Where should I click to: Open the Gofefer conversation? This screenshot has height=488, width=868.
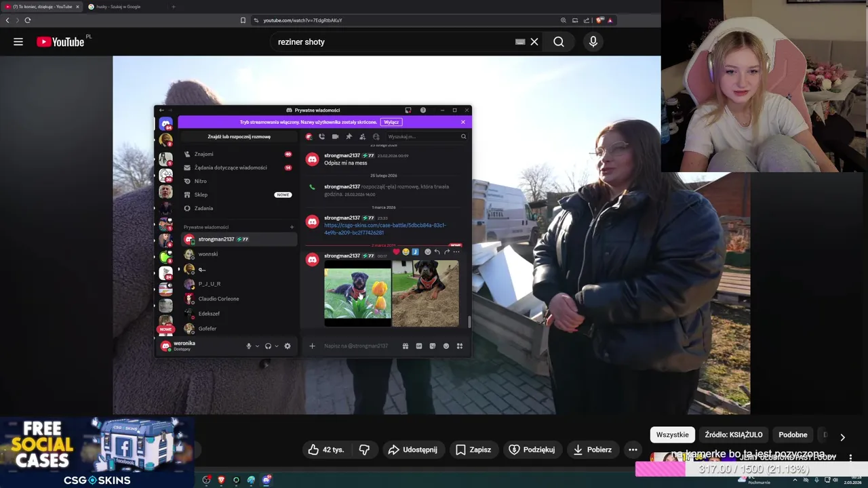click(239, 329)
